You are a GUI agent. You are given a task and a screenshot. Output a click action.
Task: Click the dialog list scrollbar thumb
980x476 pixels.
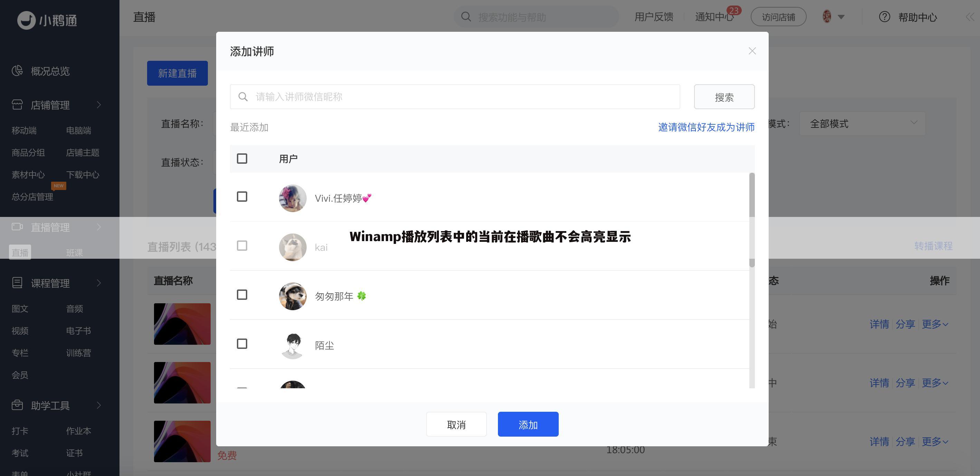[752, 220]
